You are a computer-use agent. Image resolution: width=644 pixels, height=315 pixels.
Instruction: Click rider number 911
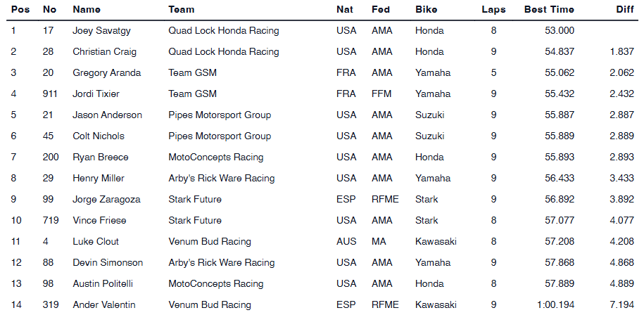point(50,94)
